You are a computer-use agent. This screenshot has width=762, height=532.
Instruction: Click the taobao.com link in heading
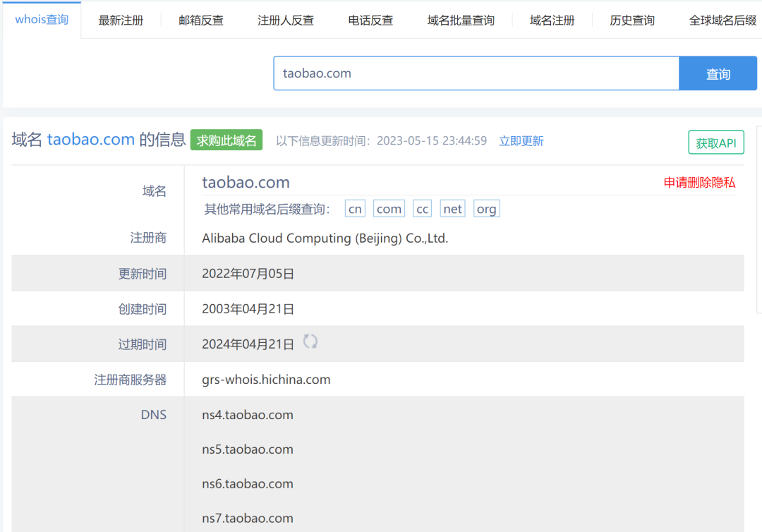(90, 140)
